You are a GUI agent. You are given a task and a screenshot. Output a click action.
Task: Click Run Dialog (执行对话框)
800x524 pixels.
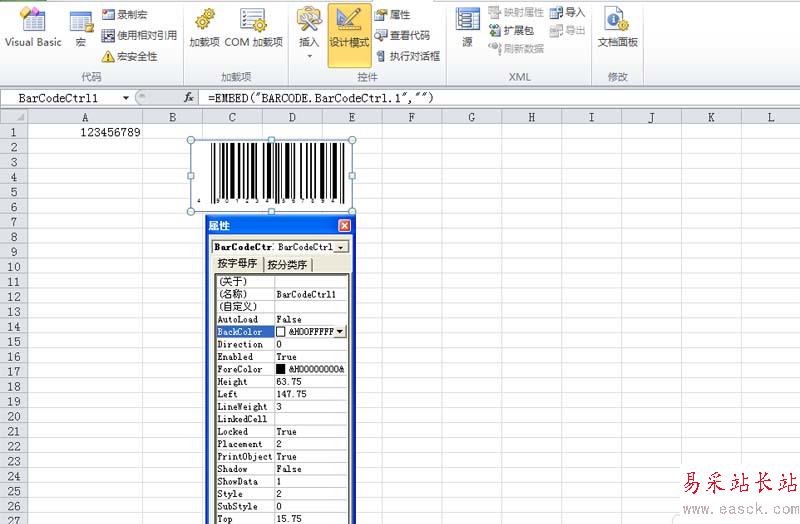tap(408, 56)
